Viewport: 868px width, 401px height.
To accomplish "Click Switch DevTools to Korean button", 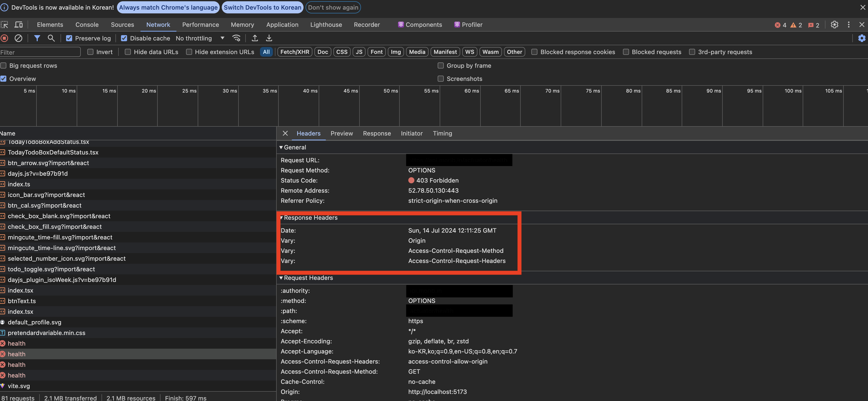I will [262, 7].
